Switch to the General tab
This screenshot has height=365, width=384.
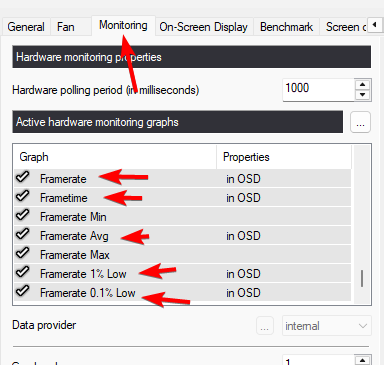point(26,27)
